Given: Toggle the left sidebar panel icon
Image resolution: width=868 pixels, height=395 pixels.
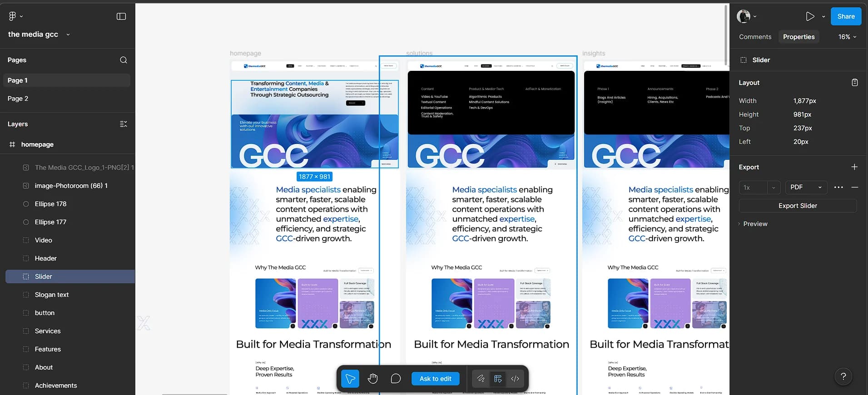Looking at the screenshot, I should point(121,16).
